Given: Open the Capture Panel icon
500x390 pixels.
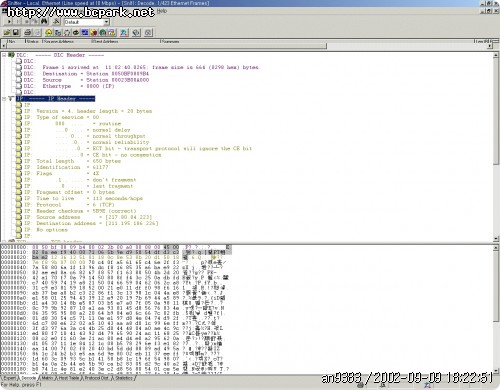Looking at the screenshot, I should click(124, 32).
